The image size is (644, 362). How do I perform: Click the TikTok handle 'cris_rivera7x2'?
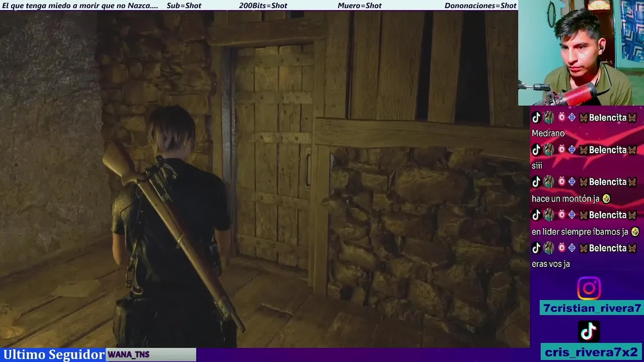[x=592, y=352]
